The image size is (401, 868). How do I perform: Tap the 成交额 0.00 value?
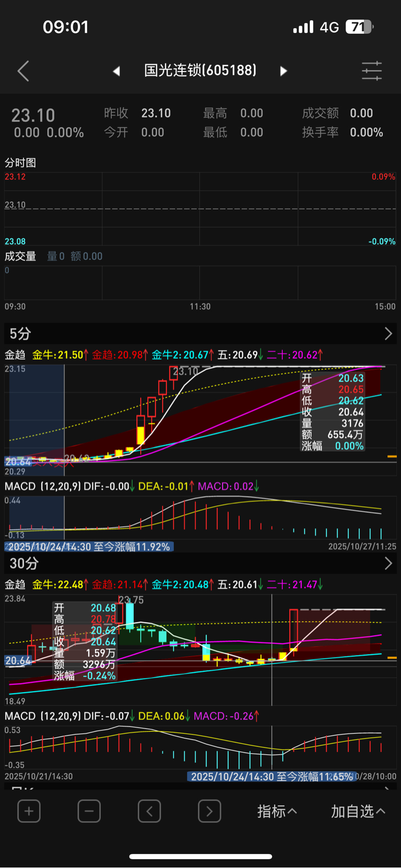click(x=361, y=113)
